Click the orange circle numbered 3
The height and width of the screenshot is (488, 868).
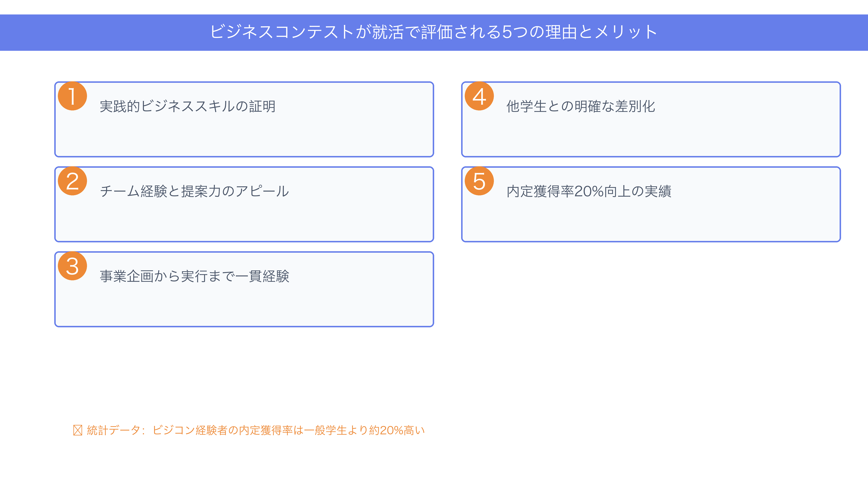coord(73,266)
